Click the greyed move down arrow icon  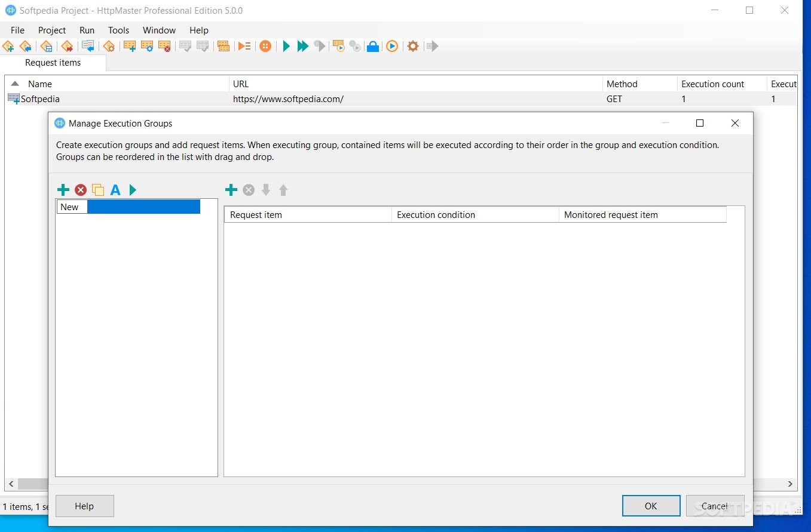pos(266,190)
